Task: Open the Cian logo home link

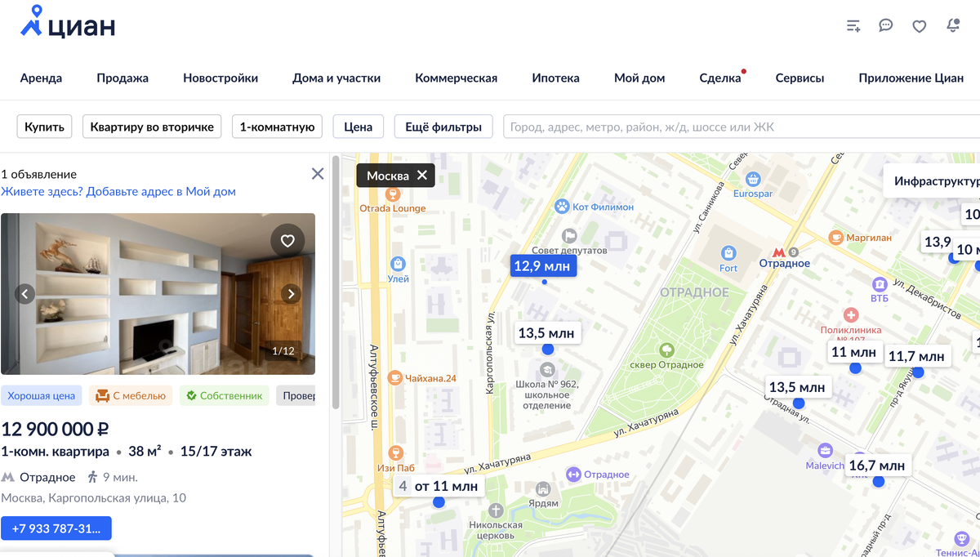Action: coord(68,24)
